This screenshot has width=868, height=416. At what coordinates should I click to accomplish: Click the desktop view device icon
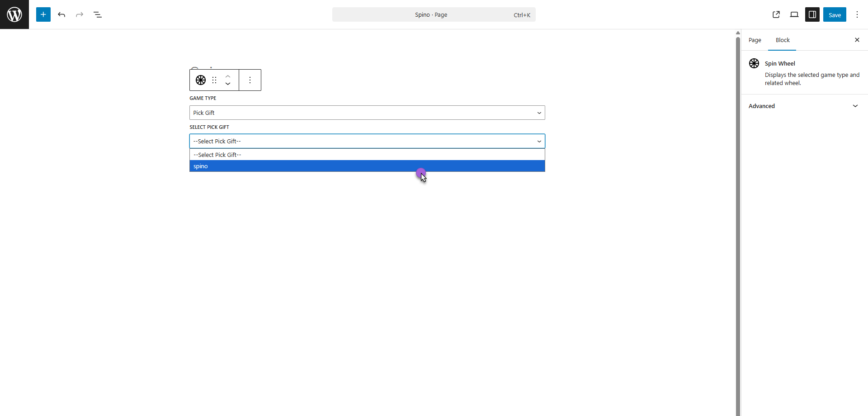[x=794, y=14]
